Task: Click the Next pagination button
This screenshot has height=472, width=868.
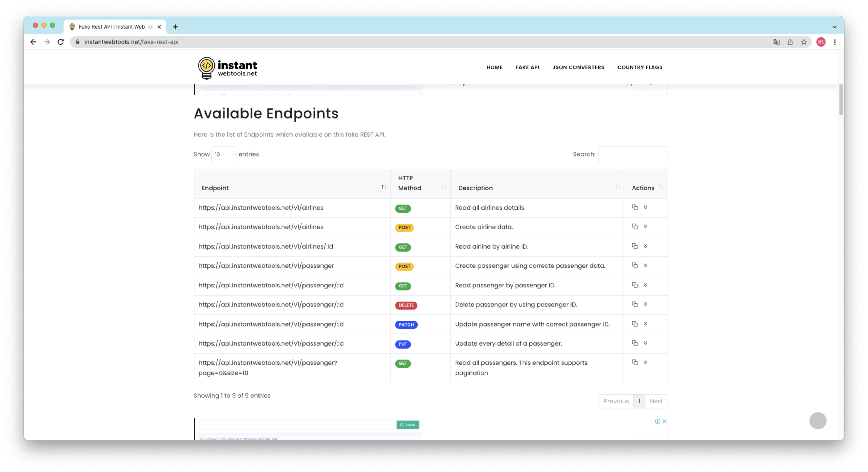Action: [x=656, y=401]
